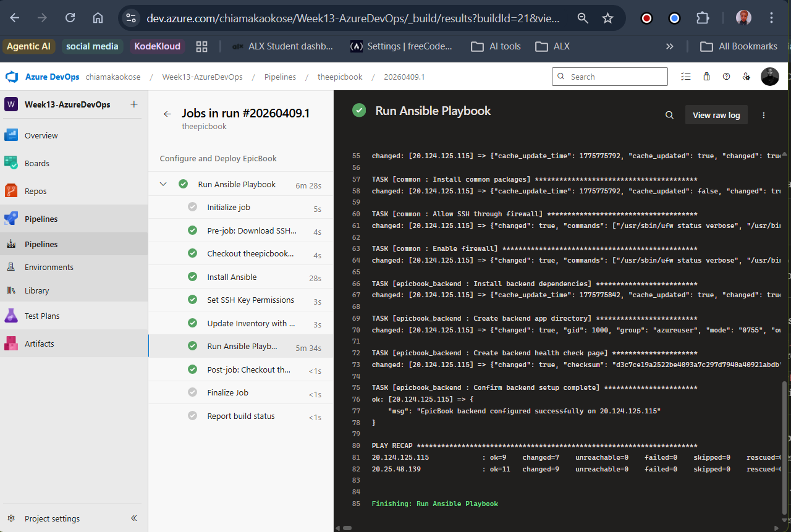This screenshot has height=532, width=791.
Task: Click the Azure DevOps logo
Action: point(12,77)
